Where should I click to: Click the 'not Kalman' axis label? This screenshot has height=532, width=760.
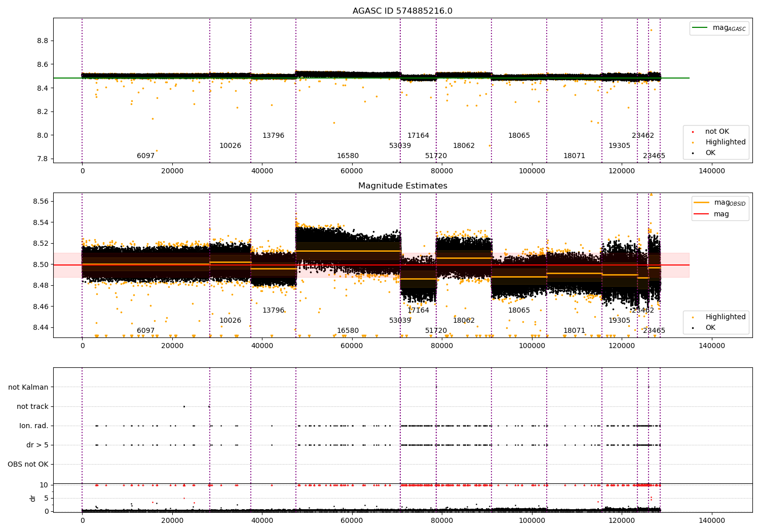pyautogui.click(x=28, y=388)
